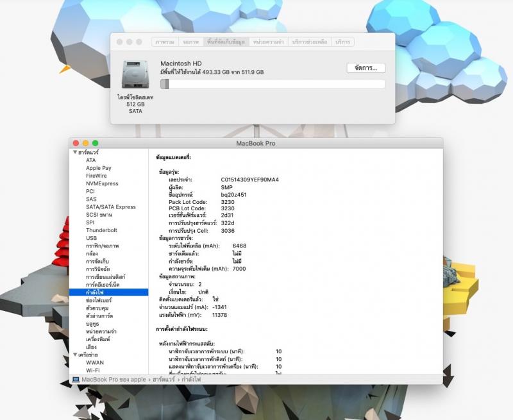Open the บริการช่วยเหลือ tab
Screen dimensions: 513x420
click(310, 42)
